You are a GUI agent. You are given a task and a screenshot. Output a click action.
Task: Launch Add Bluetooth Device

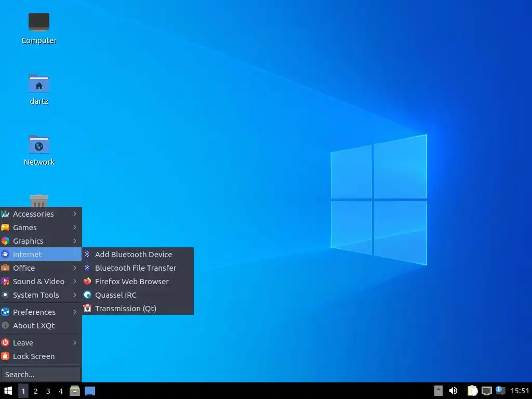138,254
